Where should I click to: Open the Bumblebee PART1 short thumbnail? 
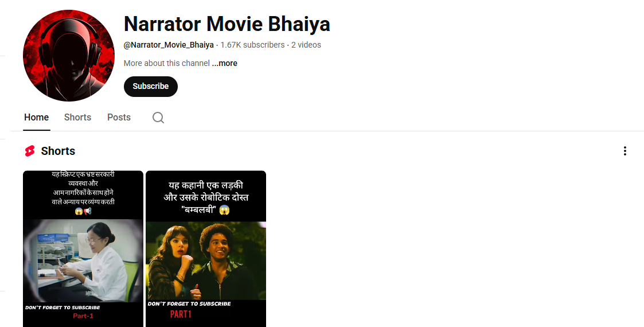206,249
